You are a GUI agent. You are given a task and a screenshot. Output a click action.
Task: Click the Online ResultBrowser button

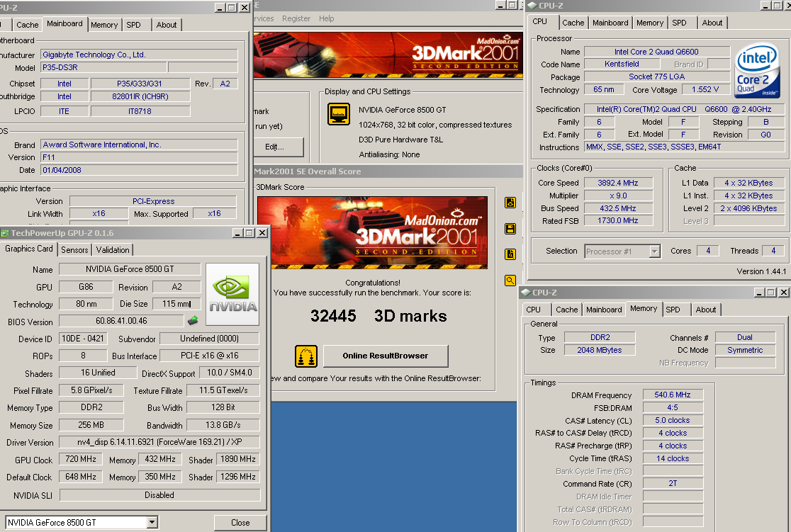coord(386,356)
